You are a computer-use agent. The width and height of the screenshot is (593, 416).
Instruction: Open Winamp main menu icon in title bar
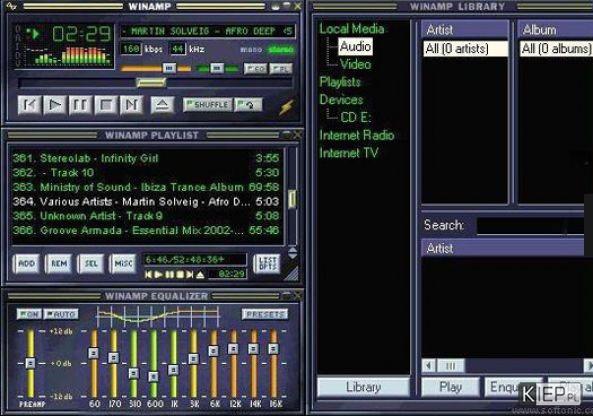tap(12, 6)
